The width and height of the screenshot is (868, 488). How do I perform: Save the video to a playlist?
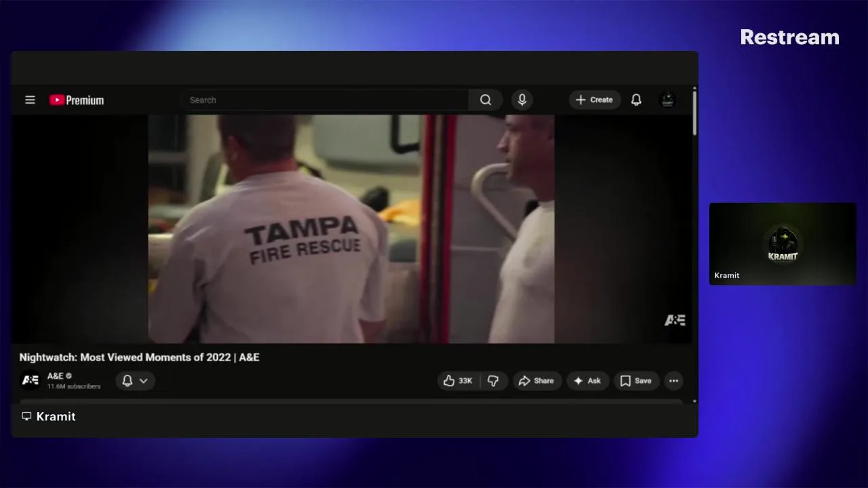click(636, 381)
